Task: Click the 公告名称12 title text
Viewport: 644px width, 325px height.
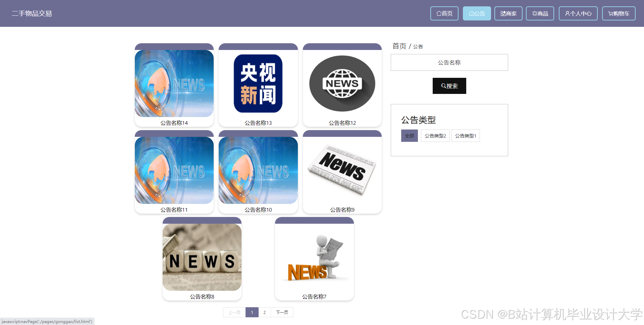Action: point(342,123)
